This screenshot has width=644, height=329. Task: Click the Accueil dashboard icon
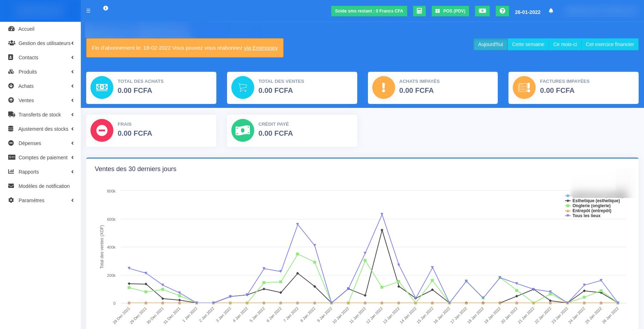11,29
